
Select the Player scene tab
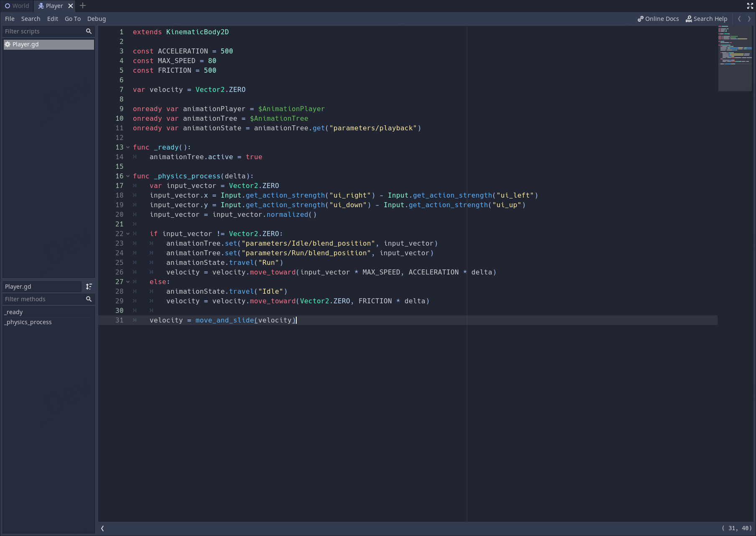(x=51, y=6)
